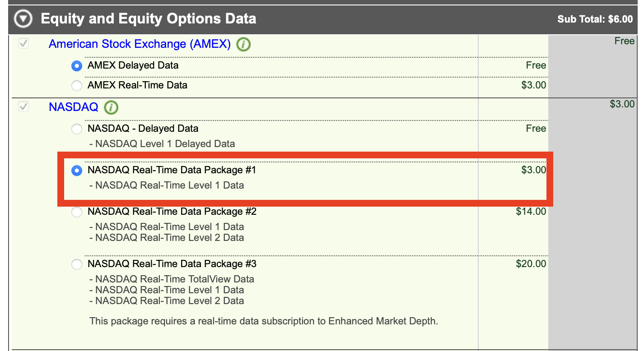Toggle the American Stock Exchange checkbox
Screen dimensions: 644x351
[x=23, y=44]
